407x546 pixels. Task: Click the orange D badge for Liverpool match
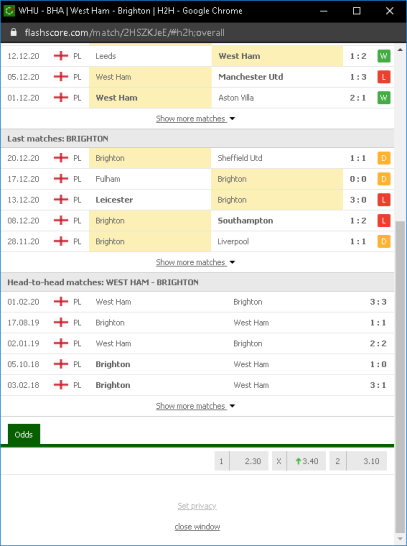coord(384,241)
